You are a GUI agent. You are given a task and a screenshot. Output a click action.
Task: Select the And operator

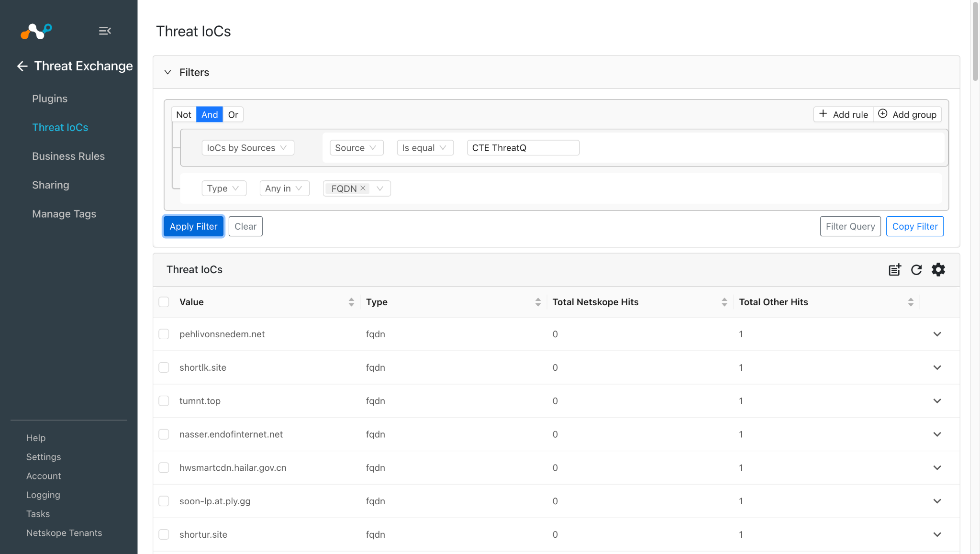click(x=210, y=114)
